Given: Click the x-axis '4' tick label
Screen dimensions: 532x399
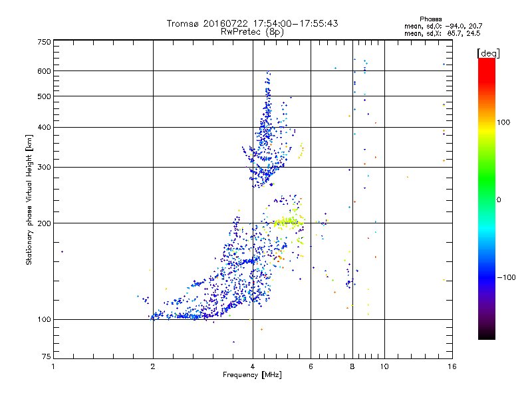Looking at the screenshot, I should click(x=253, y=366).
